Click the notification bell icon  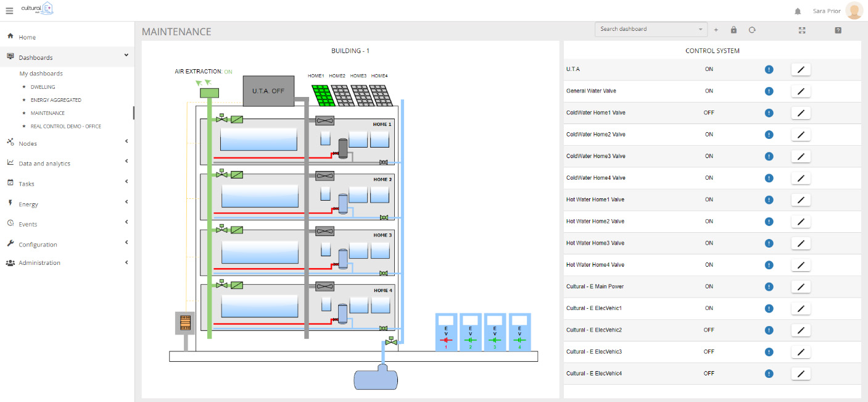798,11
